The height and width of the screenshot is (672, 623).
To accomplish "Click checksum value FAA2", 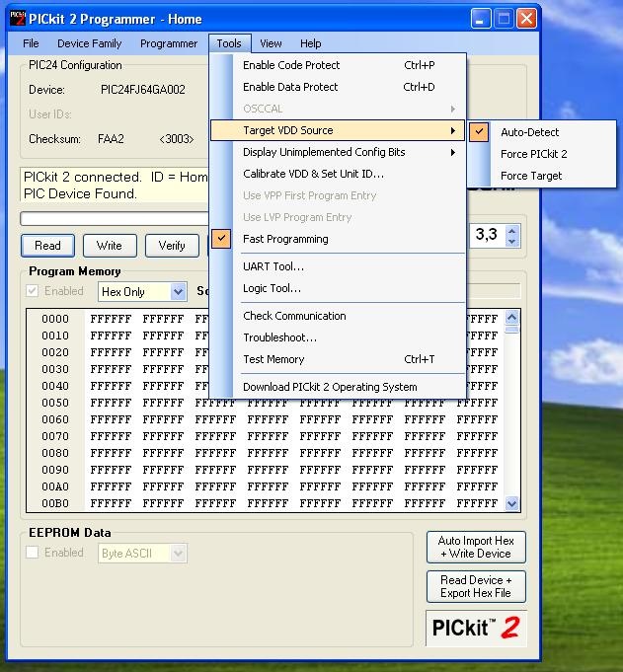I will (111, 139).
